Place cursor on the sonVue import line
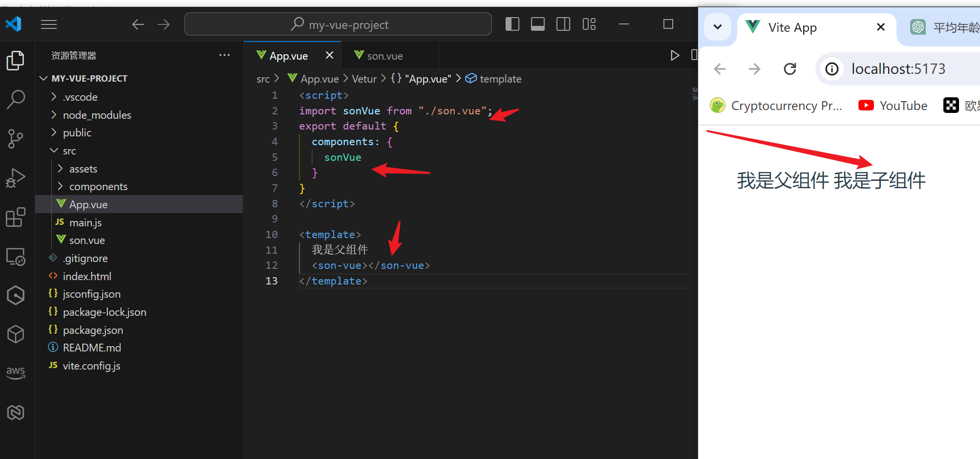 396,111
